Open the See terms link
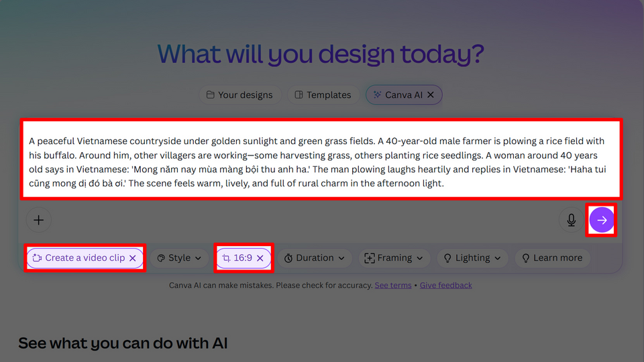644x362 pixels. 393,286
